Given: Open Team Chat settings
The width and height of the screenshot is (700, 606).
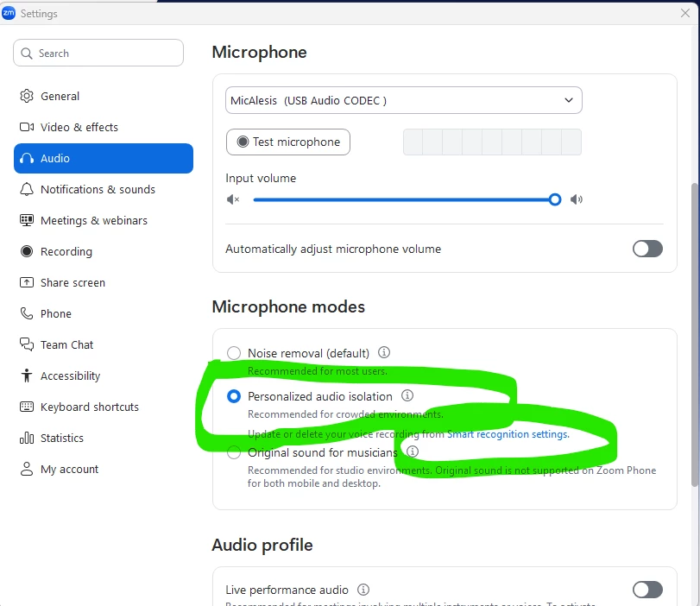Looking at the screenshot, I should click(x=104, y=344).
